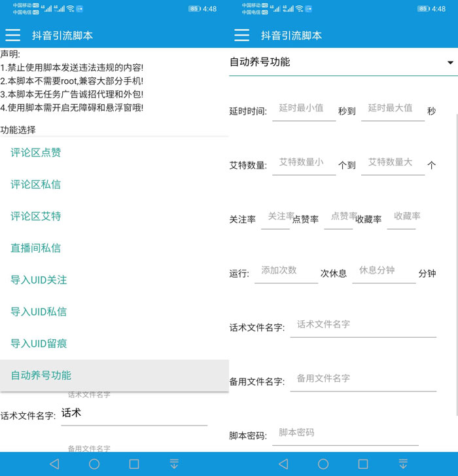Click the 运行: label
Image resolution: width=458 pixels, height=476 pixels.
click(239, 274)
